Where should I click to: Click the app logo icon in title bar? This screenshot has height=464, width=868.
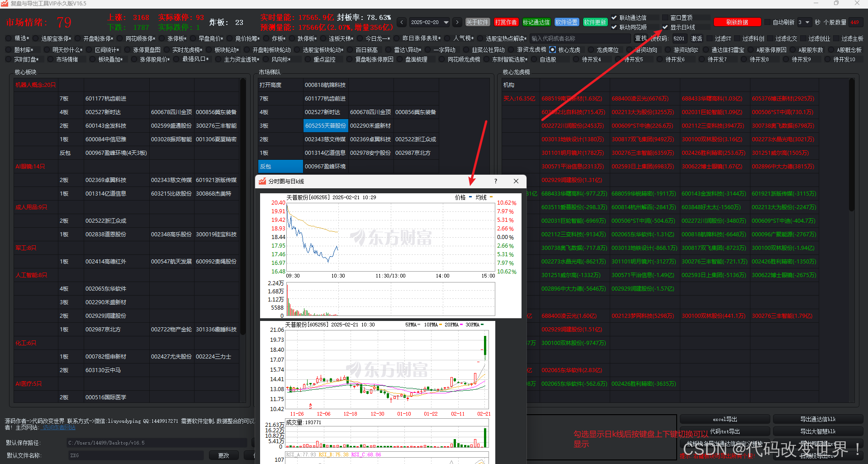(5, 4)
